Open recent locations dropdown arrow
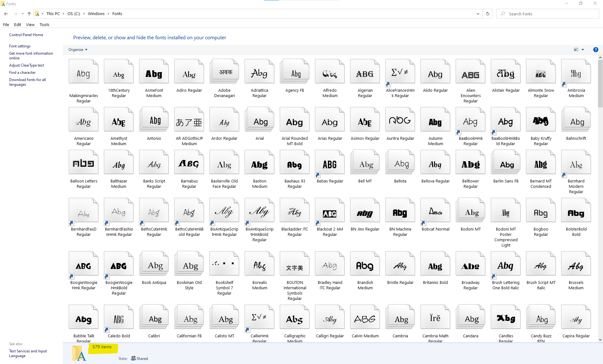603x364 pixels. [23, 14]
